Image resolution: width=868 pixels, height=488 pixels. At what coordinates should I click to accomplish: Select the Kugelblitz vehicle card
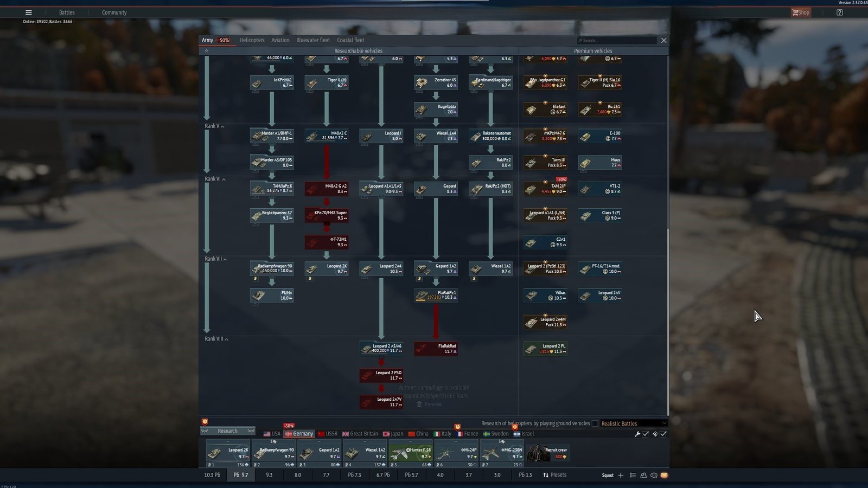(436, 109)
